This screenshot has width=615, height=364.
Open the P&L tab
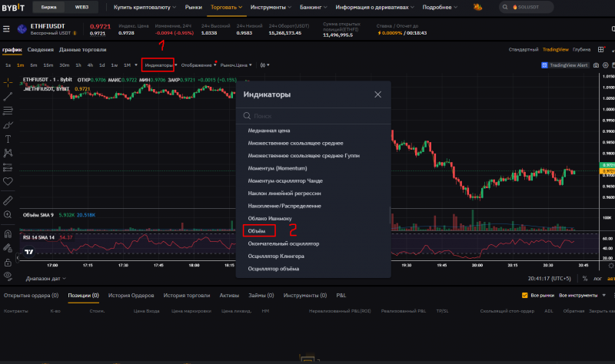[341, 295]
